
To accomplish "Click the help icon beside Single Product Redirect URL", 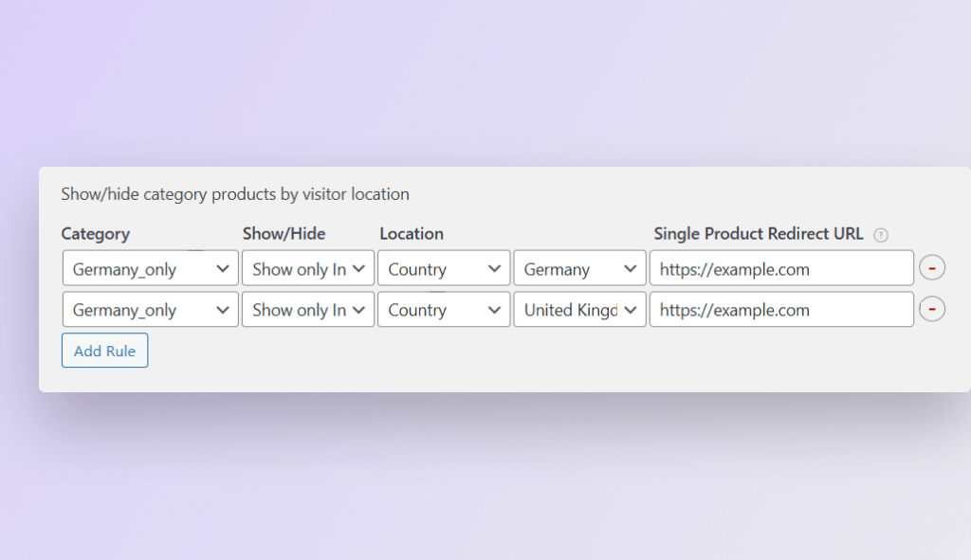I will [881, 235].
